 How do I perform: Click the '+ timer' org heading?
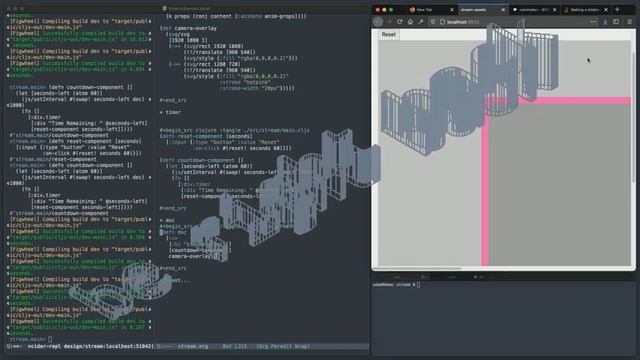[170, 112]
